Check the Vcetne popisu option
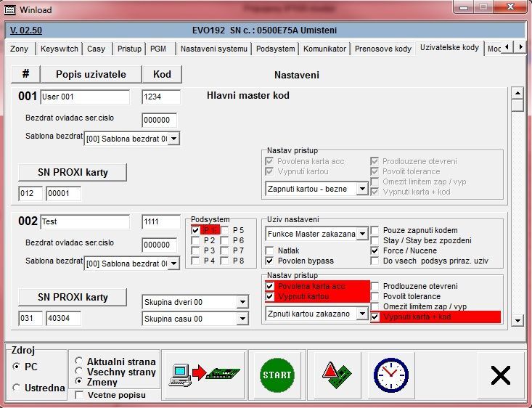The image size is (532, 408). pos(79,395)
